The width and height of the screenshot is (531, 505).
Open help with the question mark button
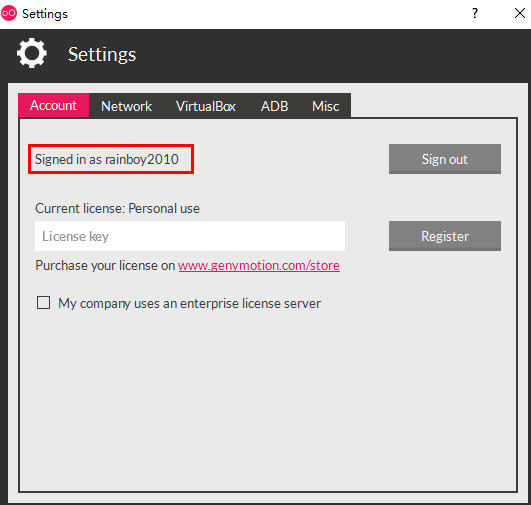point(475,14)
